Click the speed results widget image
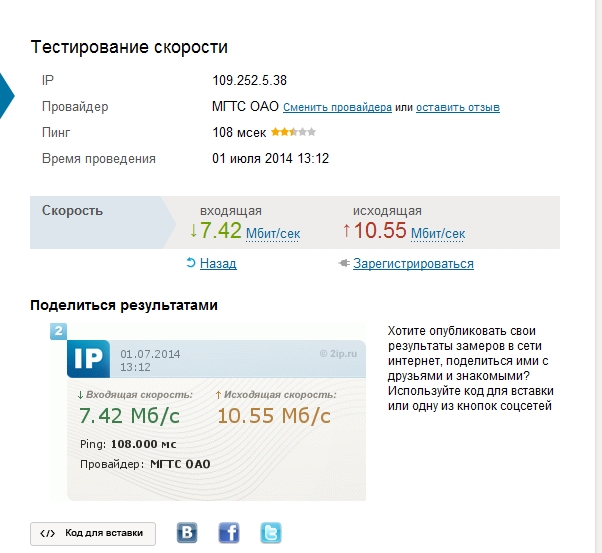 pos(208,412)
